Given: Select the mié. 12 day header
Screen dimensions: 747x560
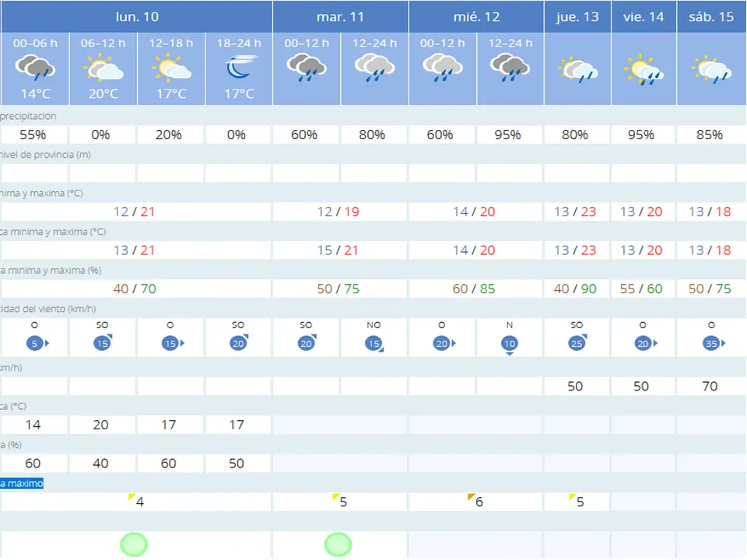Looking at the screenshot, I should (x=476, y=16).
